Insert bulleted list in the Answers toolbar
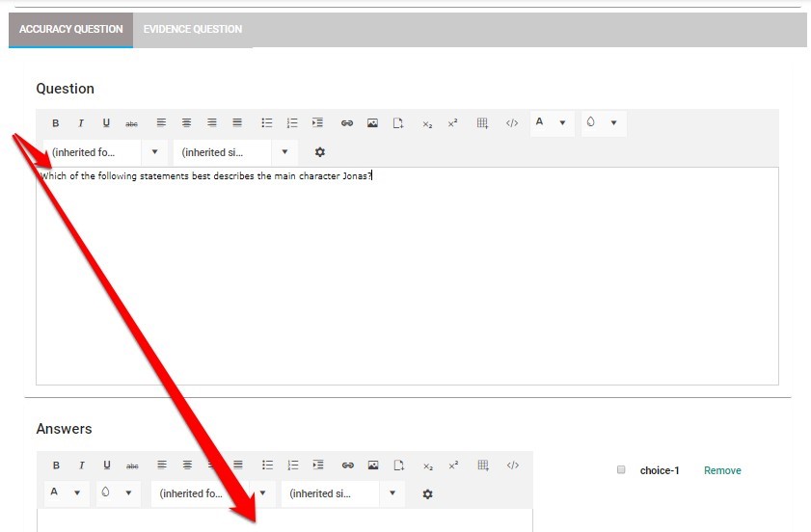 pyautogui.click(x=267, y=465)
